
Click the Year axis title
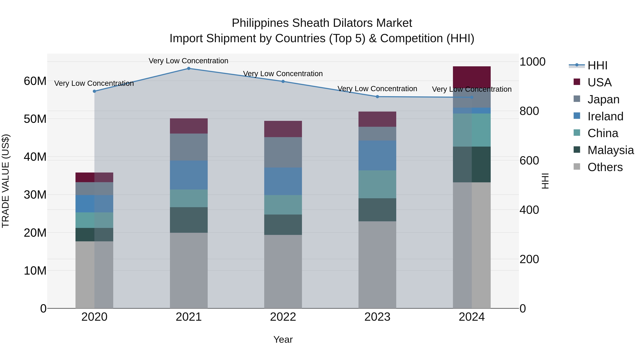tap(283, 340)
